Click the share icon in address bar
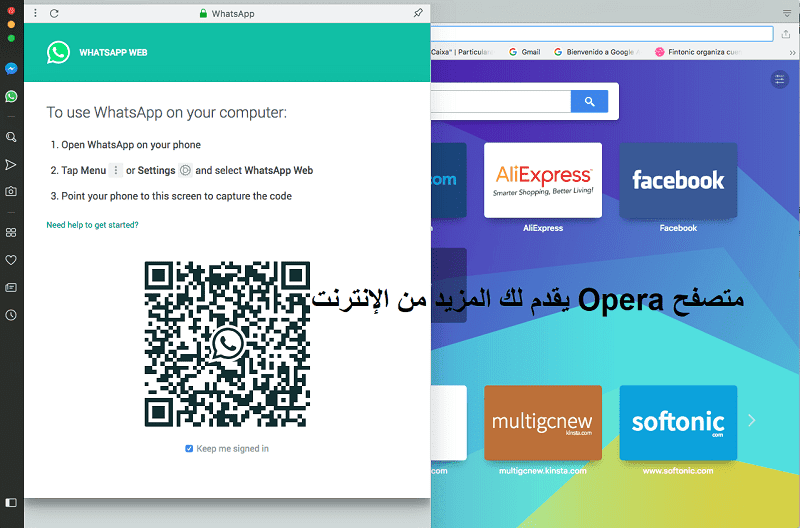This screenshot has height=528, width=800. pos(786,34)
